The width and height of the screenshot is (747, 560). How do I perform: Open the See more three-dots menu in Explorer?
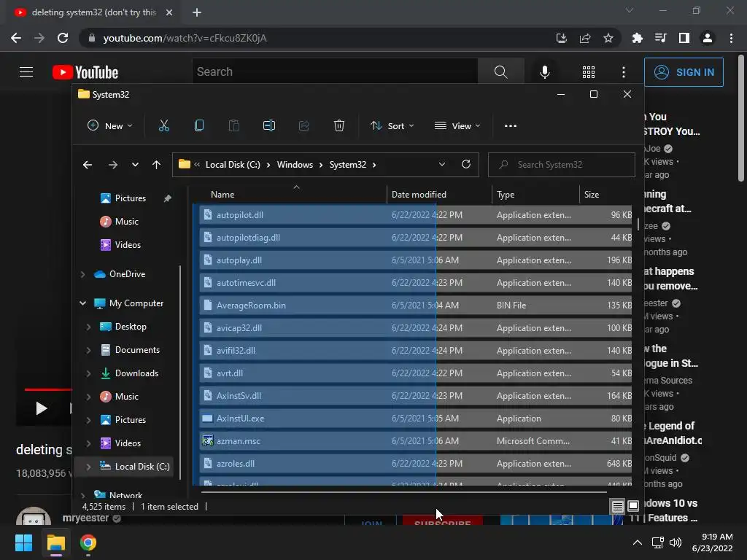coord(511,126)
